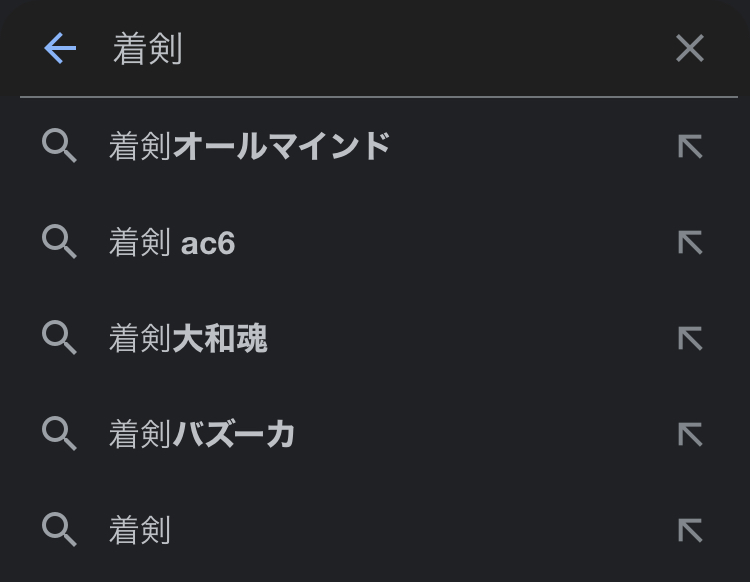The width and height of the screenshot is (750, 582).
Task: Clear the search text with X
Action: 690,48
